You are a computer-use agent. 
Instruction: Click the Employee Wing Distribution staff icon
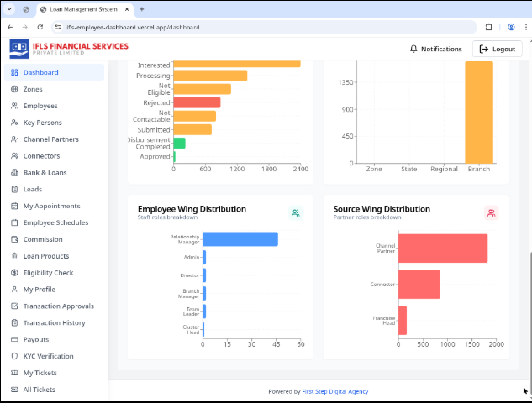point(296,213)
